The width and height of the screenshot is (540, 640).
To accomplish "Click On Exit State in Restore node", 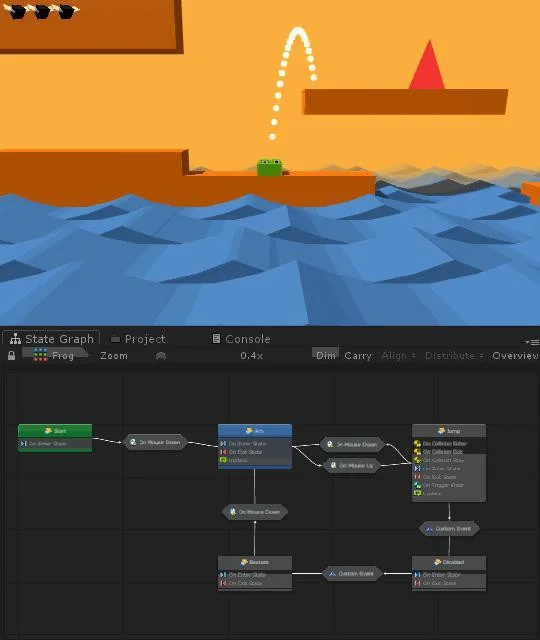I will point(245,583).
